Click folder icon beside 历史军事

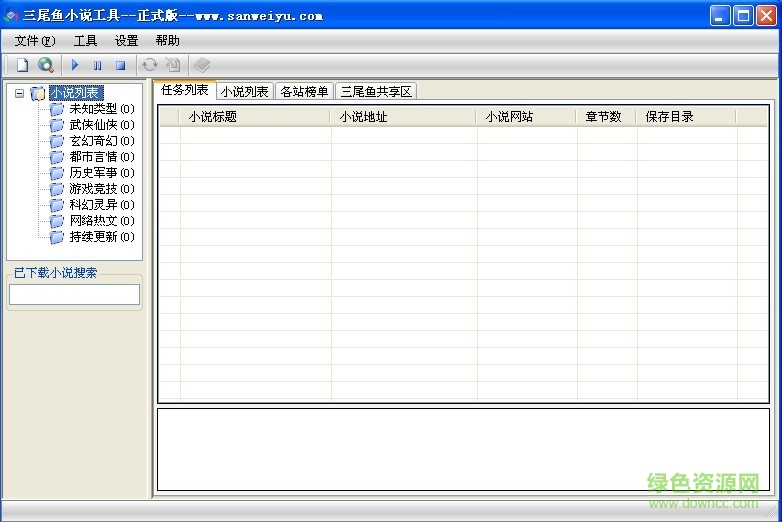pyautogui.click(x=57, y=173)
